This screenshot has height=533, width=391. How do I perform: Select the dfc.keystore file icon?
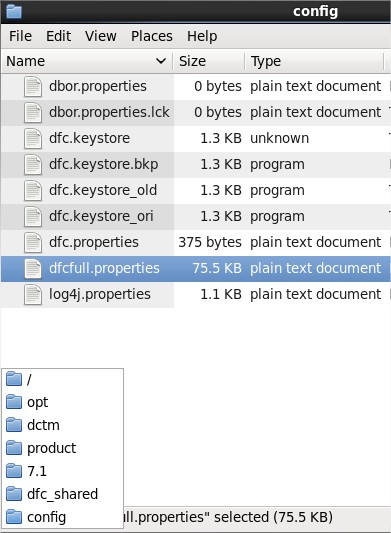[x=33, y=139]
